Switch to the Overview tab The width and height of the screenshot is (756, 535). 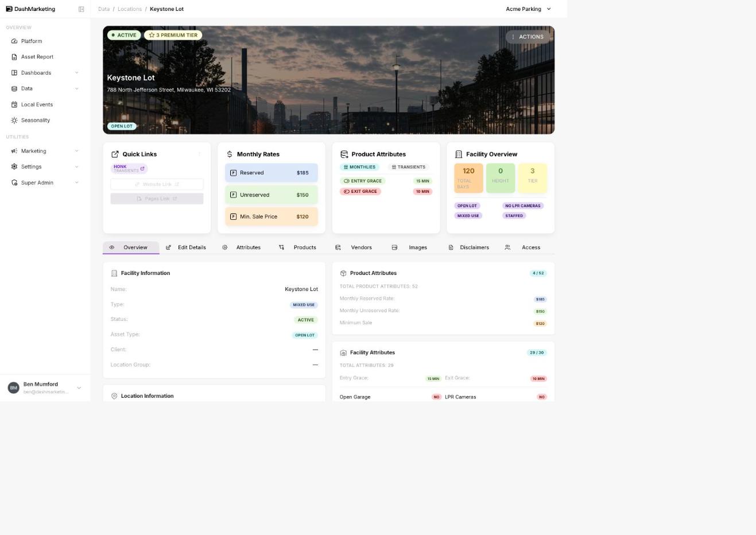coord(131,247)
